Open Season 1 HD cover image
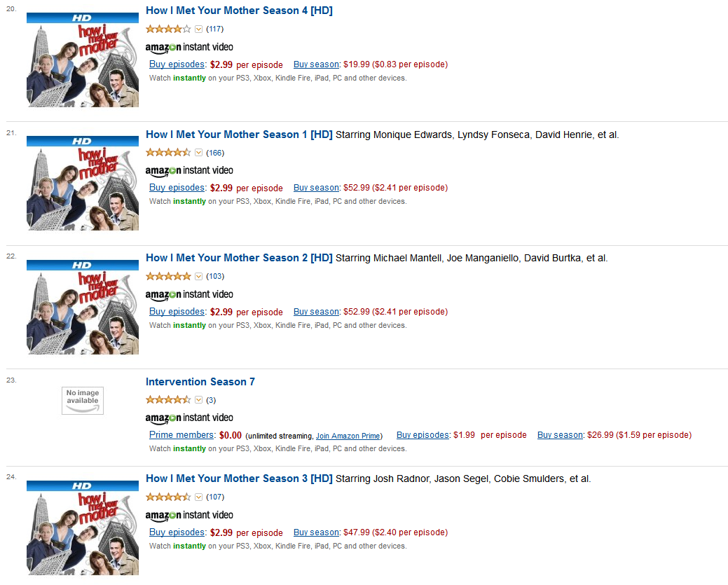The image size is (728, 585). click(83, 183)
